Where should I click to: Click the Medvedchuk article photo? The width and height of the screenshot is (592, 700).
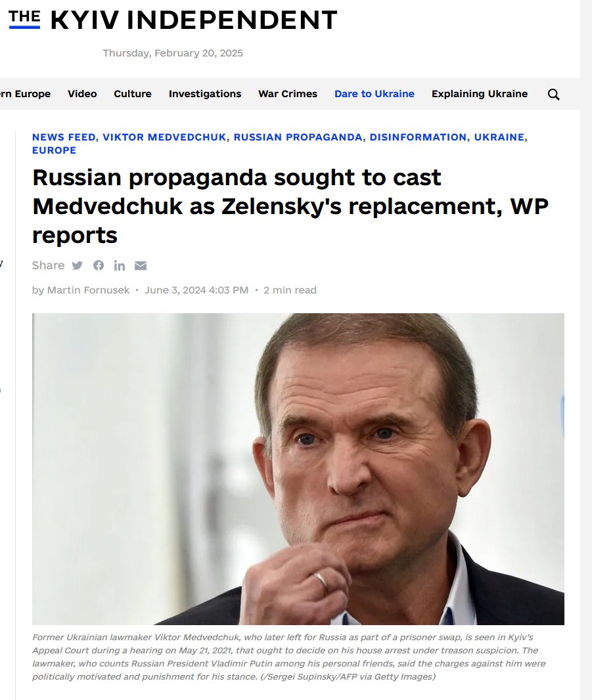[298, 469]
